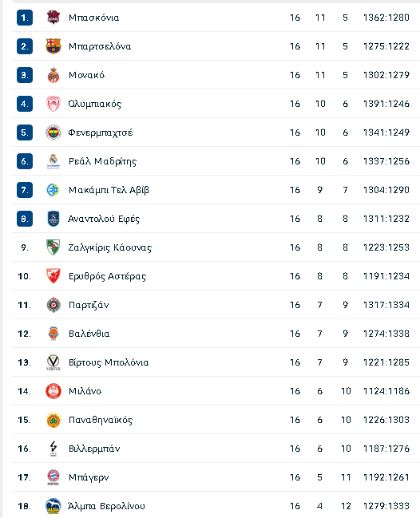Open the Μιλάνο team link
This screenshot has height=518, width=420.
coord(85,391)
